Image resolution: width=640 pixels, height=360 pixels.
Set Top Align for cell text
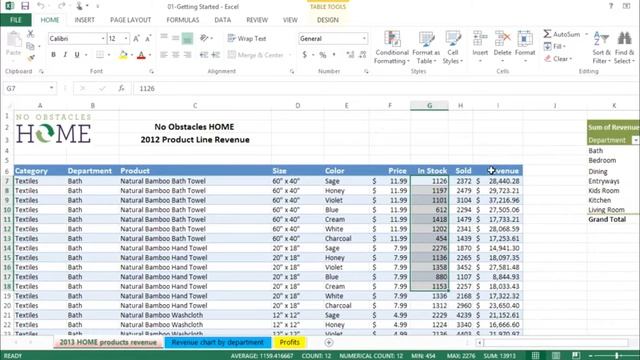click(x=164, y=38)
